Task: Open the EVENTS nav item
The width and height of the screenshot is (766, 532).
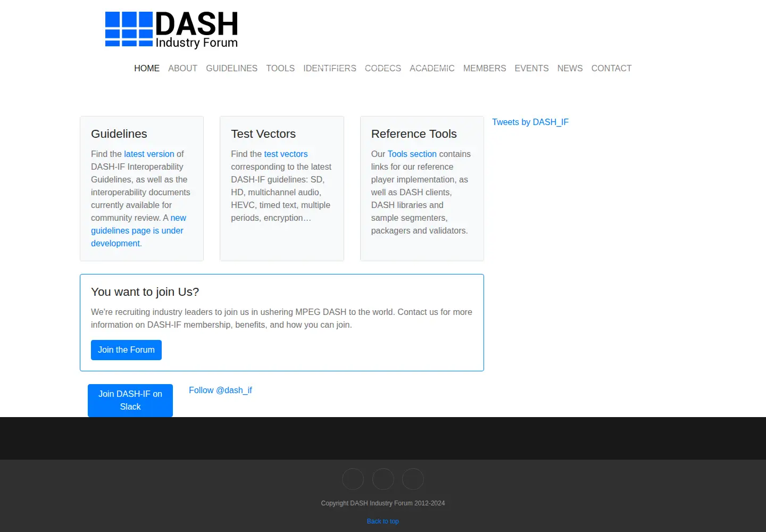Action: (x=531, y=68)
